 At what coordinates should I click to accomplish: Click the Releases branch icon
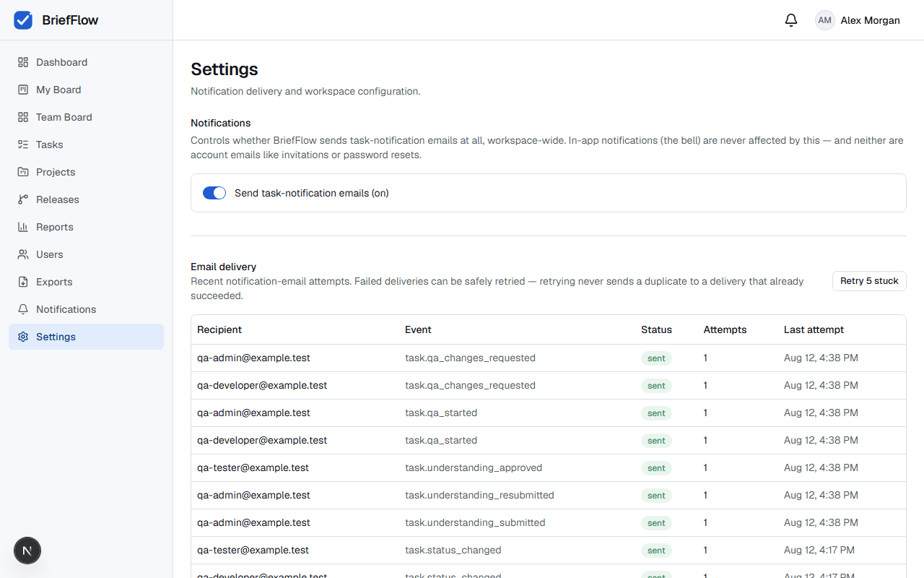point(23,199)
